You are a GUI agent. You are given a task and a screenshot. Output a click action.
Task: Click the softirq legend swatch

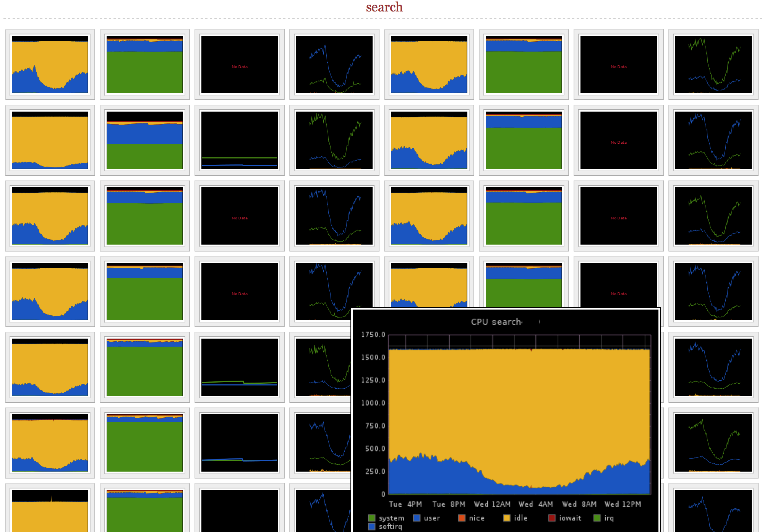pos(371,526)
